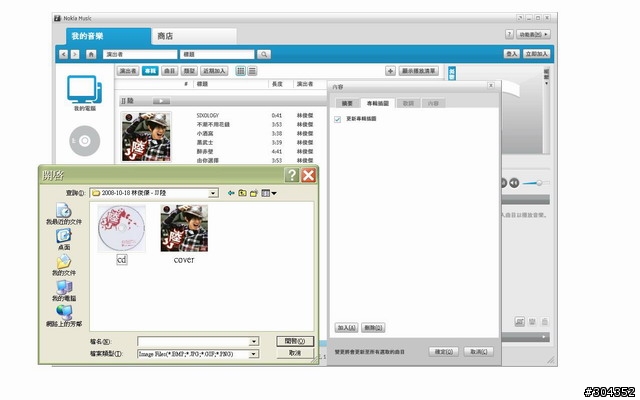This screenshot has height=400, width=640.
Task: Open recent documents (我最近的文件) in places bar
Action: tap(64, 214)
